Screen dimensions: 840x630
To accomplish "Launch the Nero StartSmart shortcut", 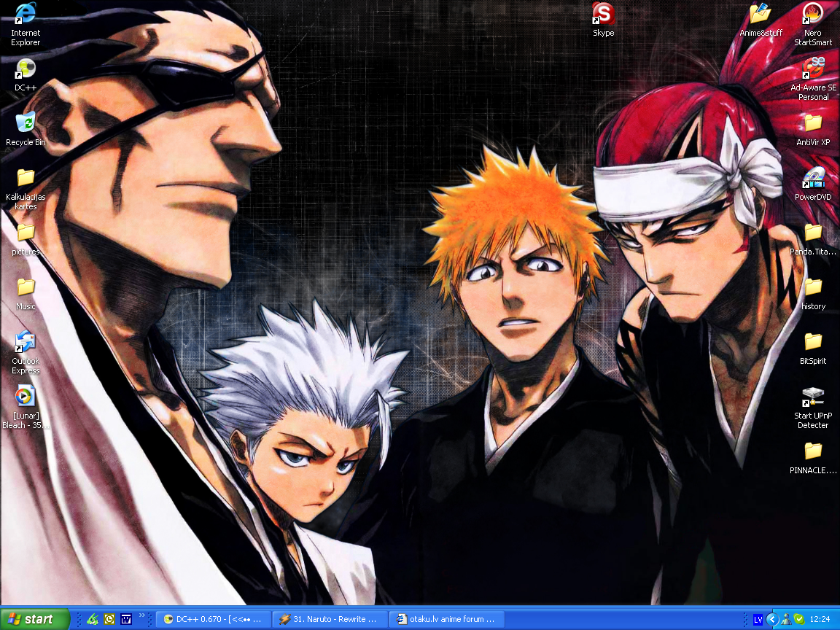I will coord(813,25).
